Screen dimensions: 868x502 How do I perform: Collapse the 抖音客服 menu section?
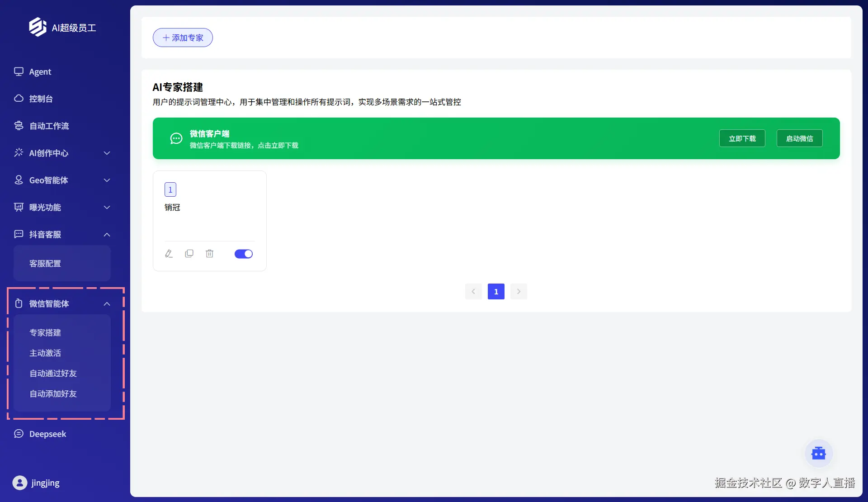click(x=107, y=234)
